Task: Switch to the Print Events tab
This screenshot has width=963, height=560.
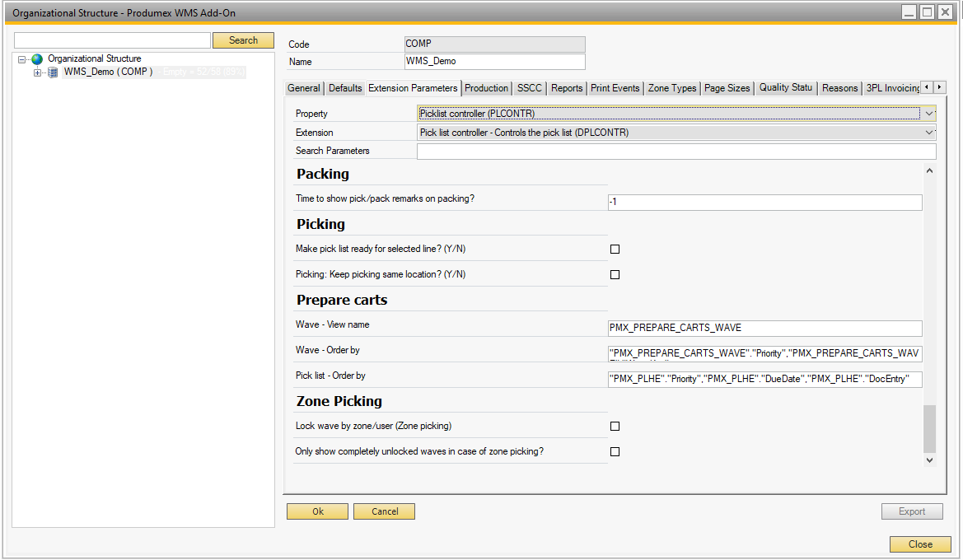Action: [x=615, y=88]
